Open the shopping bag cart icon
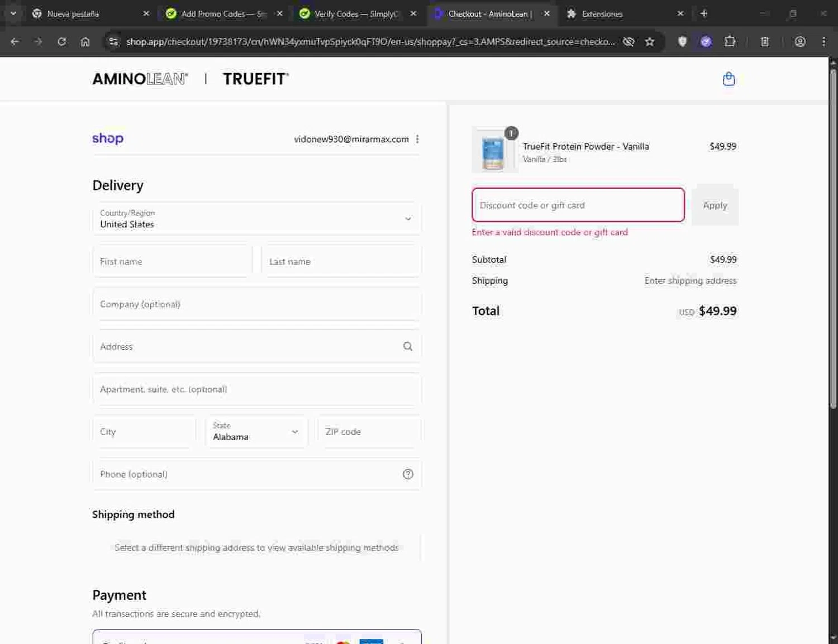Screen dimensions: 838x644 [729, 79]
